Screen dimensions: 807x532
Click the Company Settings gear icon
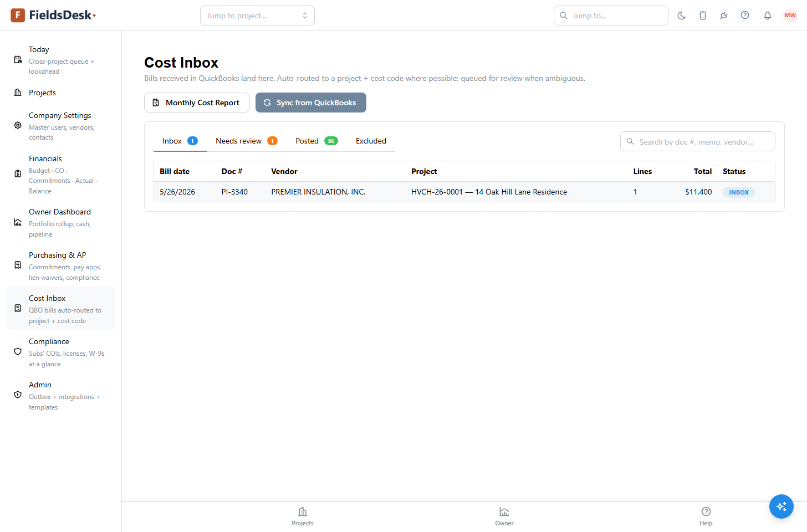point(18,126)
